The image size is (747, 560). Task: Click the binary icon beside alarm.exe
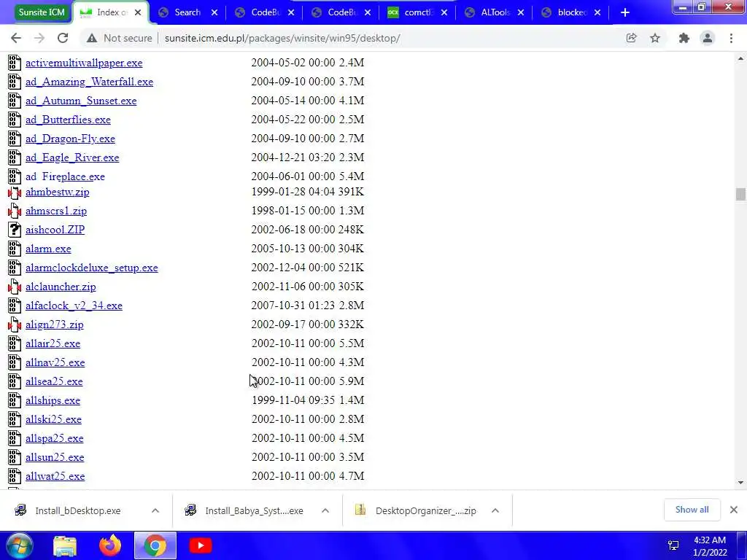pos(15,249)
